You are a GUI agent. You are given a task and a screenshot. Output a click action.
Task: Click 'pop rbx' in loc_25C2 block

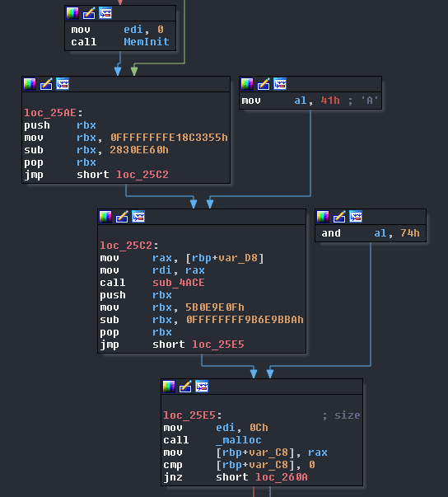[136, 332]
